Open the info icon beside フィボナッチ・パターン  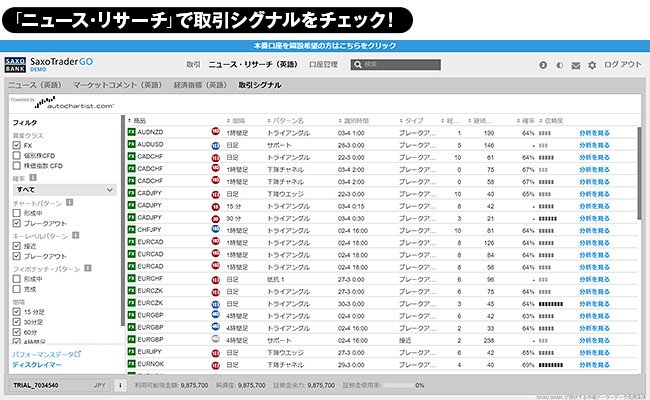(x=87, y=268)
